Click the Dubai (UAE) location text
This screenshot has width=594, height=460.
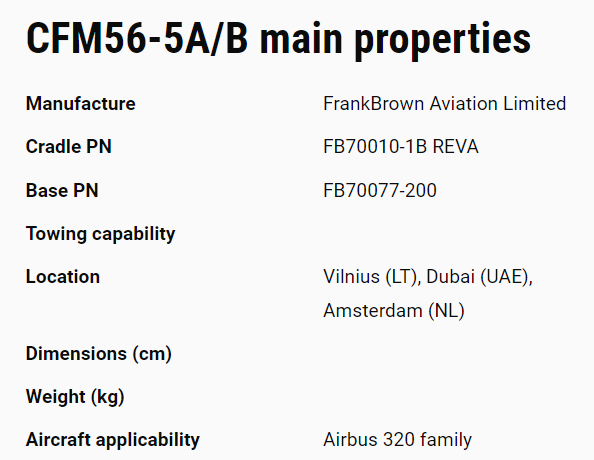pos(479,277)
